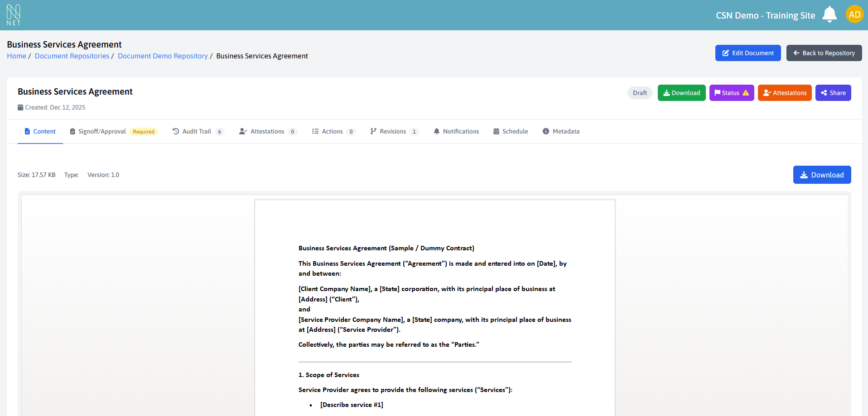Click the NET logo icon
Viewport: 868px width, 416px height.
(14, 14)
